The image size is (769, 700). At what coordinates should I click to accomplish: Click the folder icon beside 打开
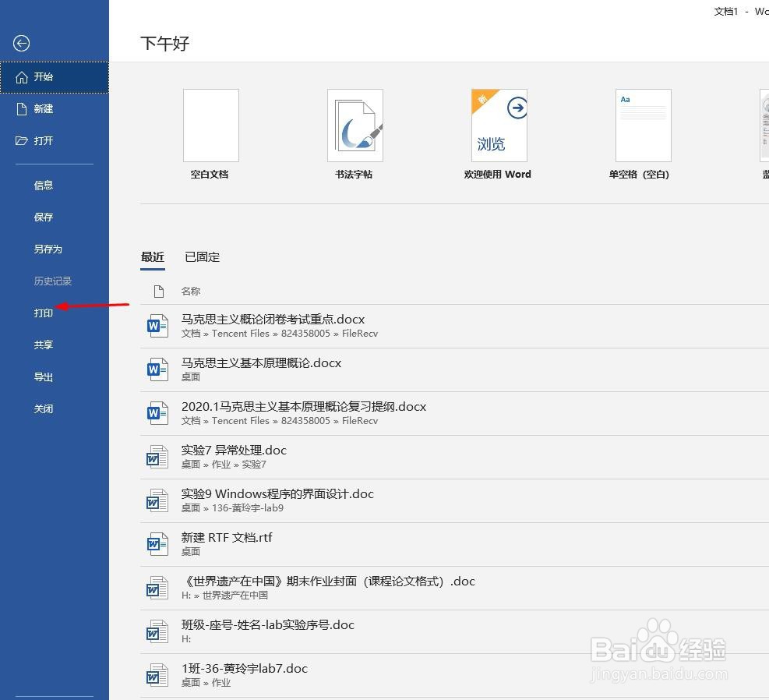(22, 141)
